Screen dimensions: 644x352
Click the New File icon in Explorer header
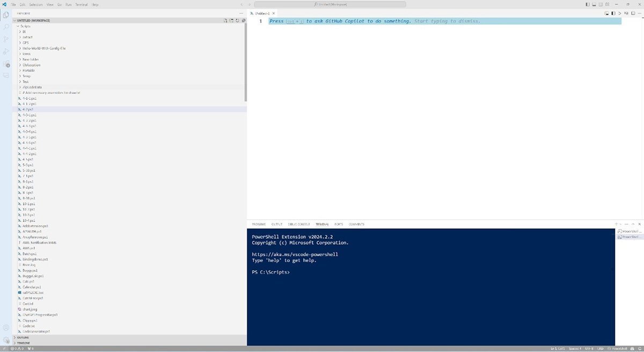226,20
